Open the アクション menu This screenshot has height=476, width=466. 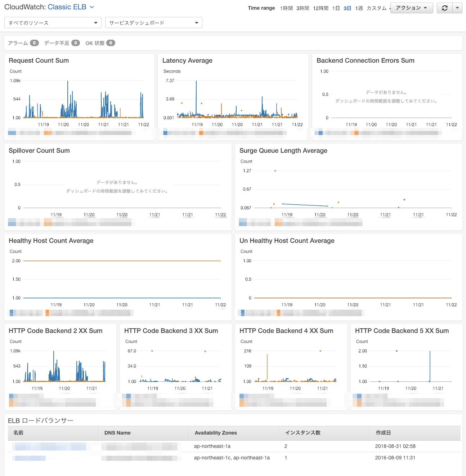coord(411,8)
